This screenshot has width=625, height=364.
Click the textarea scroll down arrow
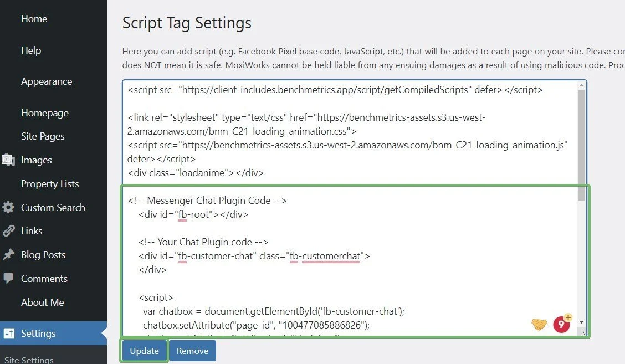pyautogui.click(x=582, y=322)
